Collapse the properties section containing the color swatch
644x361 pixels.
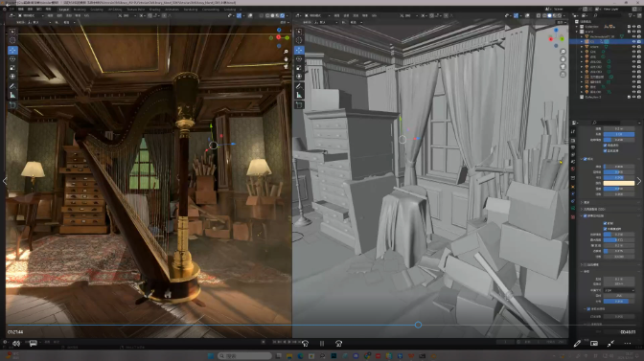coord(582,159)
